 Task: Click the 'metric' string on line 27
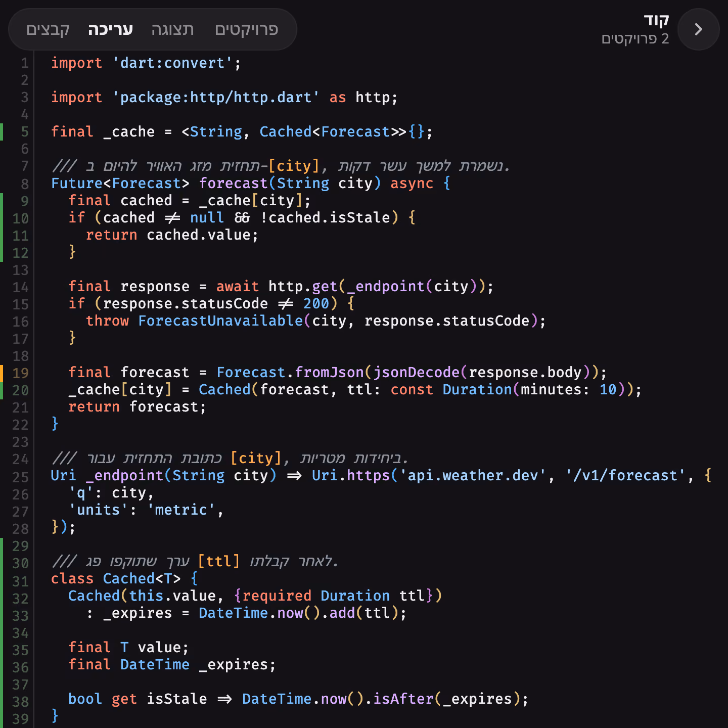click(x=181, y=510)
